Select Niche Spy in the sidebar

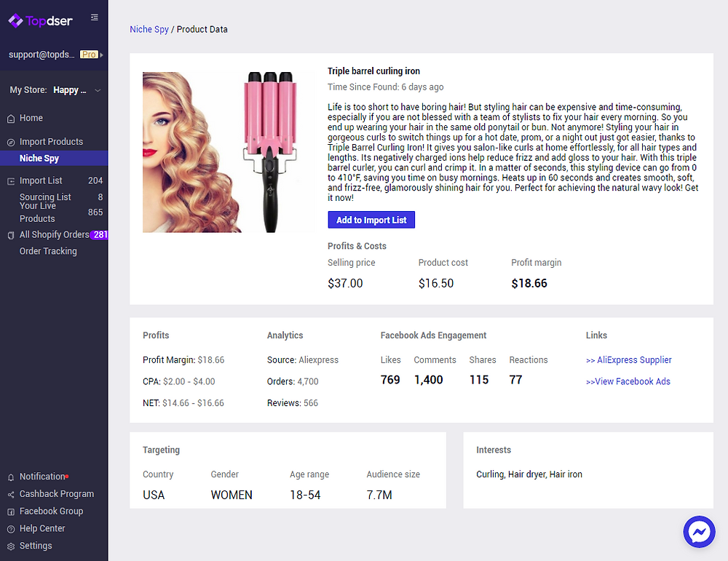(54, 158)
